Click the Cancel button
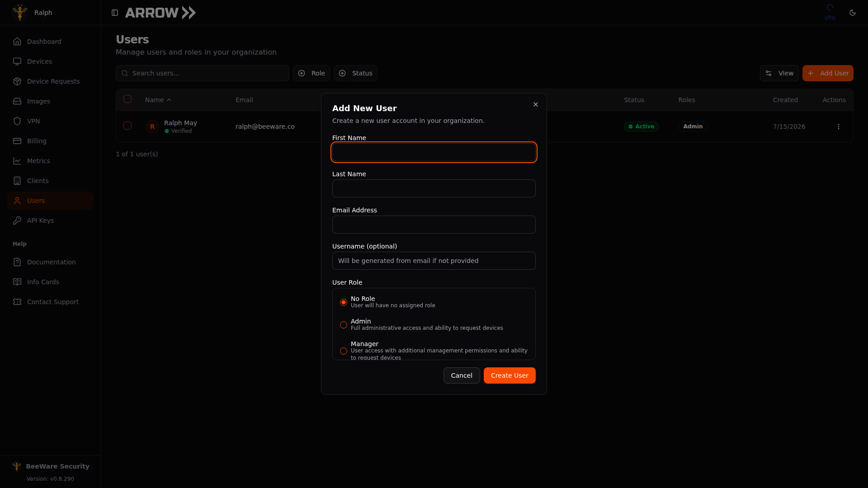868x488 pixels. [x=462, y=375]
